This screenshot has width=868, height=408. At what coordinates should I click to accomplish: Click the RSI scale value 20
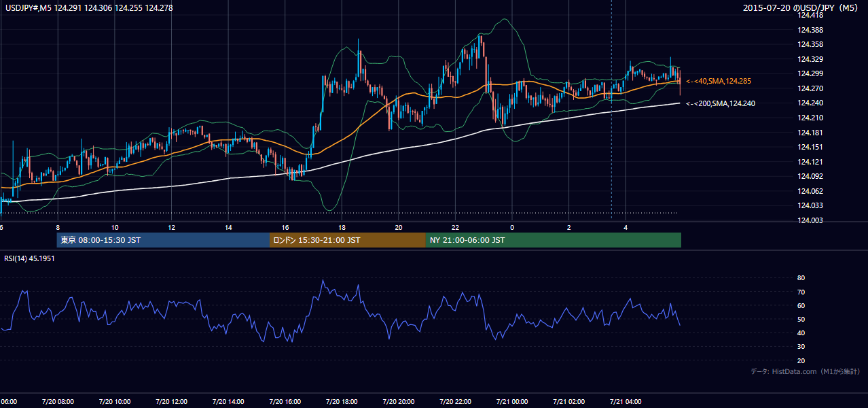point(801,360)
